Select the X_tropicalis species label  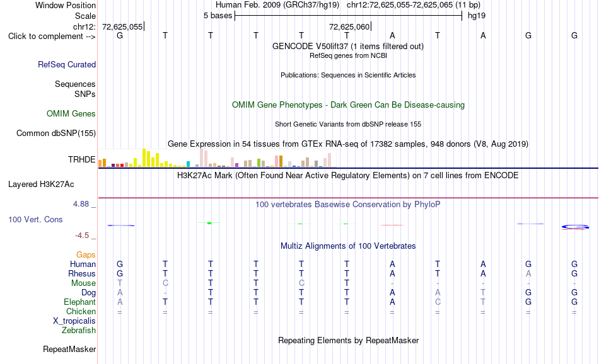click(74, 321)
